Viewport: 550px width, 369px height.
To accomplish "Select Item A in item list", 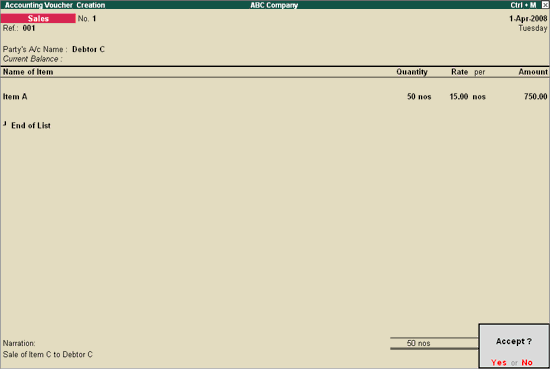I will point(15,96).
